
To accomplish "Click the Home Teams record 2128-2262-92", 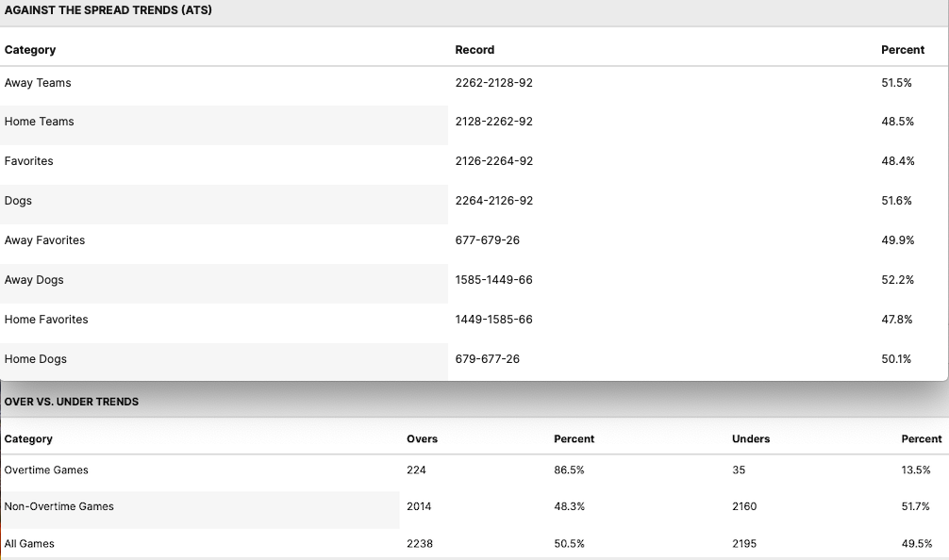I will click(x=493, y=122).
